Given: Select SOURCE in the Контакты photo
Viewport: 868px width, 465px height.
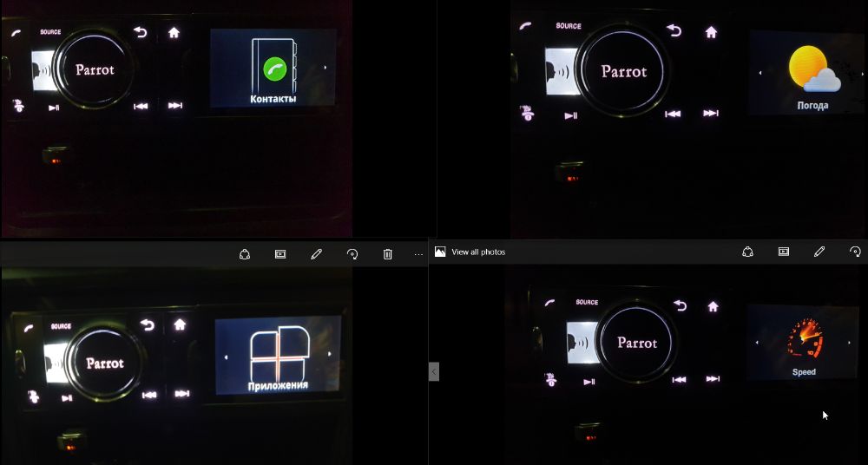Looking at the screenshot, I should click(x=50, y=32).
